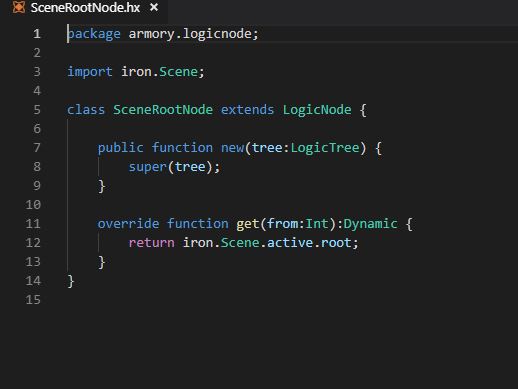Click line number 15 in the gutter

coord(33,300)
